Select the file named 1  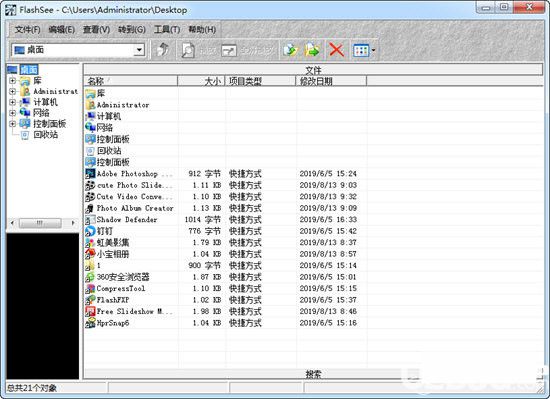coord(99,265)
